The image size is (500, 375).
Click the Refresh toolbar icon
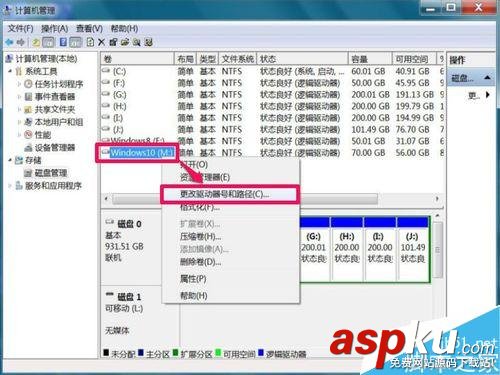click(x=90, y=42)
